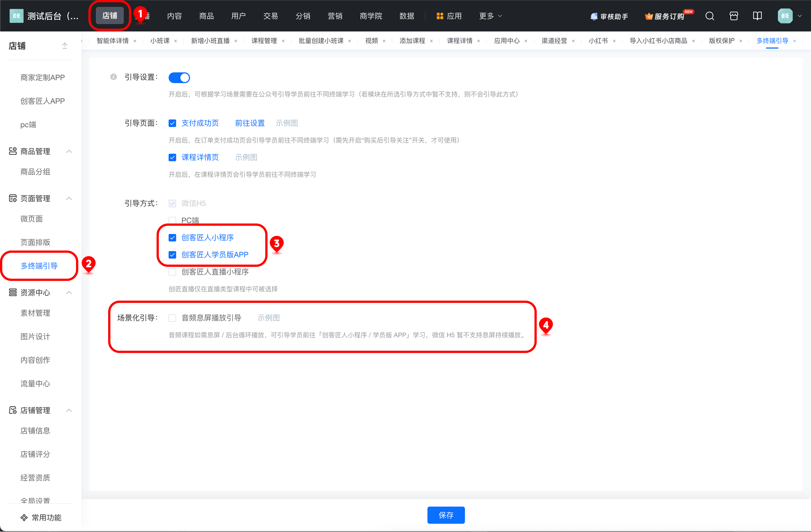The width and height of the screenshot is (811, 532).
Task: Close the 版权保护 tab
Action: coord(741,41)
